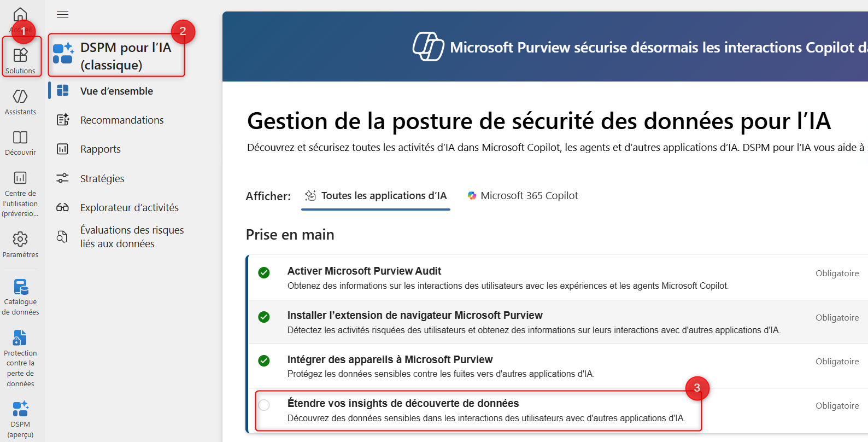Open Protection contre la perte de données
The image size is (868, 442).
coord(20,338)
